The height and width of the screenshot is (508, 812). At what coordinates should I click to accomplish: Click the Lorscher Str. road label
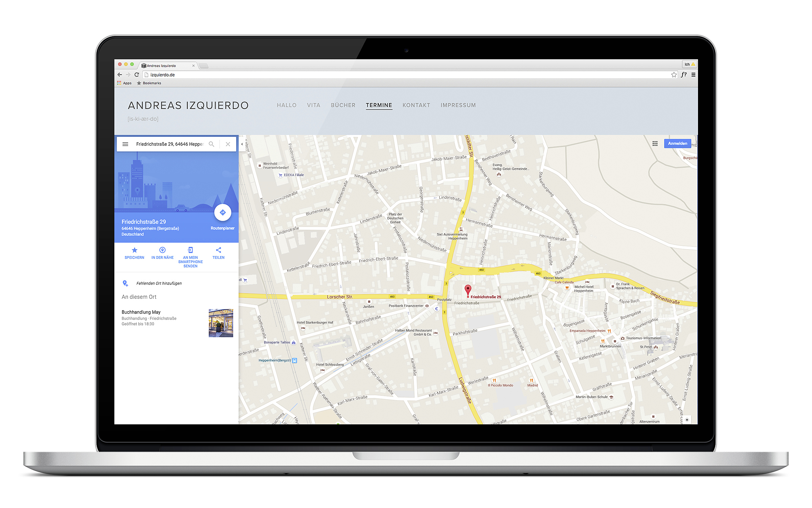coord(340,297)
